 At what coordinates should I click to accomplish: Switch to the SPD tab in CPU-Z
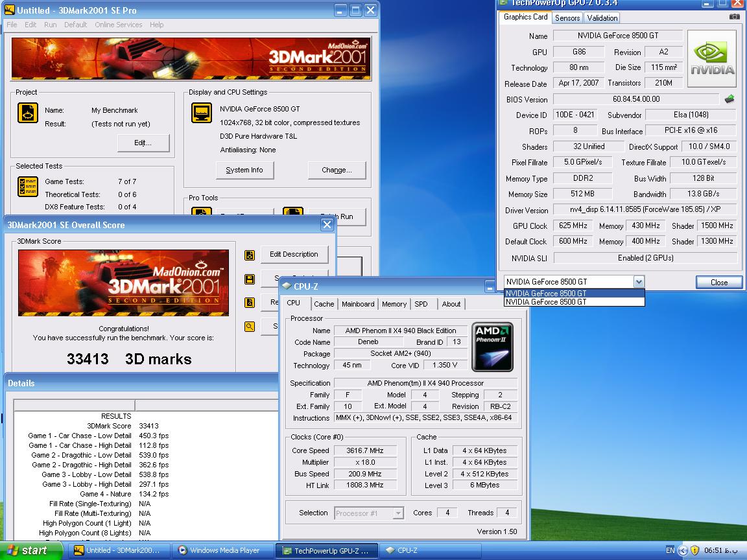point(421,304)
